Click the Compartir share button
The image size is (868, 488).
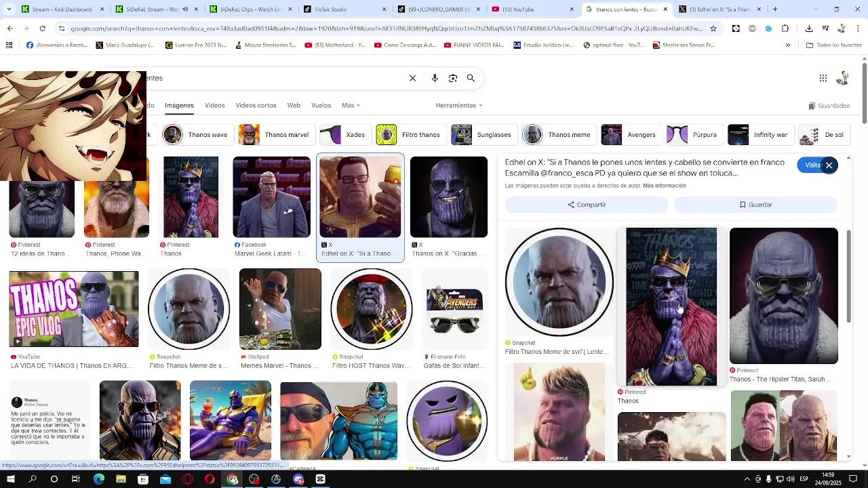pyautogui.click(x=587, y=205)
